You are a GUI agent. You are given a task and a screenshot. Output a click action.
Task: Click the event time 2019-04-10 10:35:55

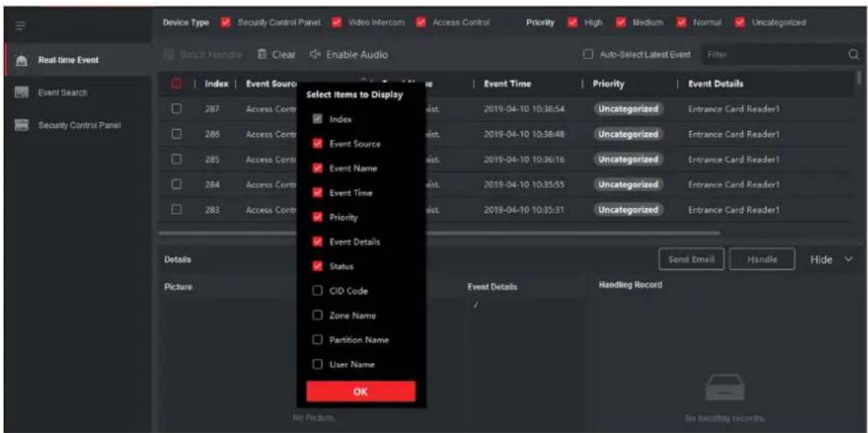click(x=523, y=184)
